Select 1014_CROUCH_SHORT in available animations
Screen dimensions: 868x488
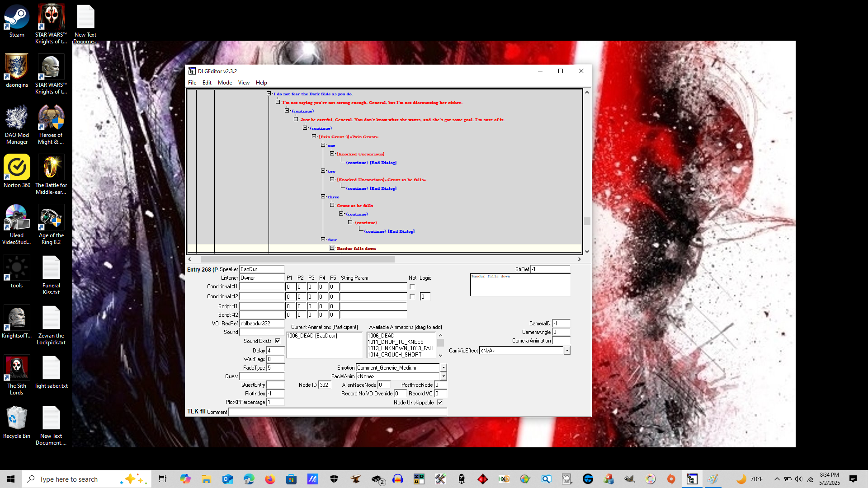(x=395, y=355)
